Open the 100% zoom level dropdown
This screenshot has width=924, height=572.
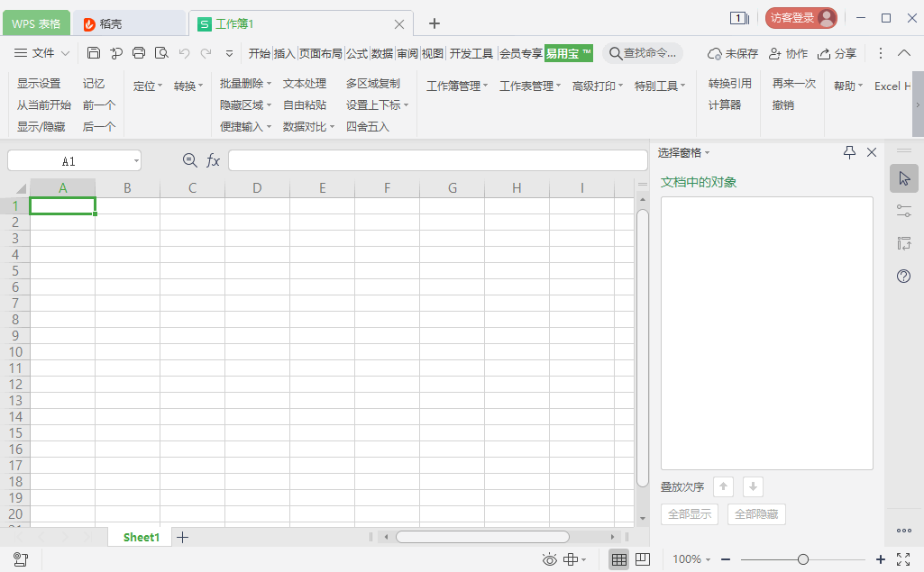[691, 559]
